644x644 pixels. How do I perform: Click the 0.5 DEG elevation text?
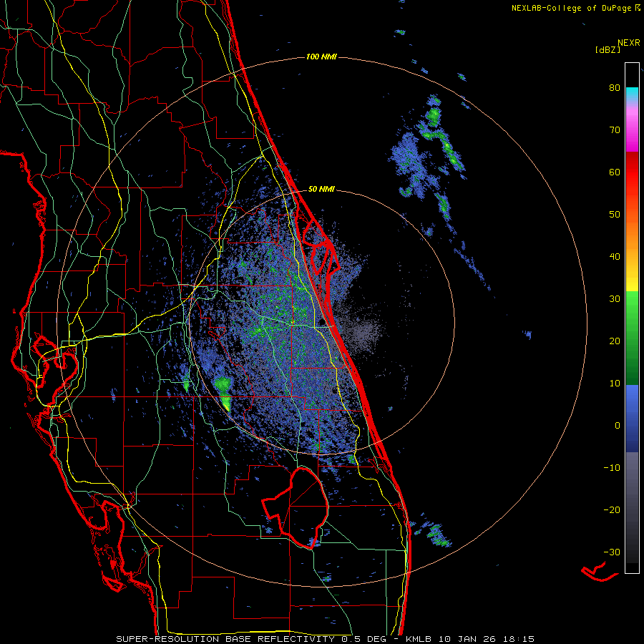tap(364, 639)
